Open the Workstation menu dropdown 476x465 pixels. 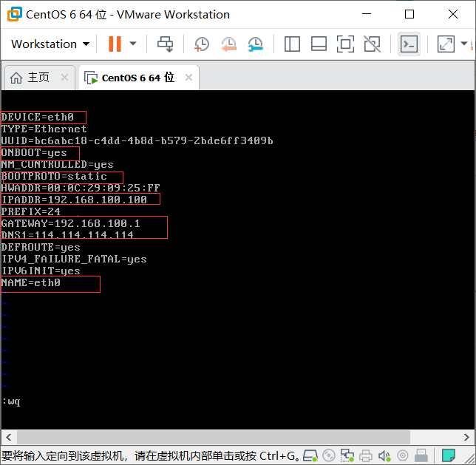point(50,44)
